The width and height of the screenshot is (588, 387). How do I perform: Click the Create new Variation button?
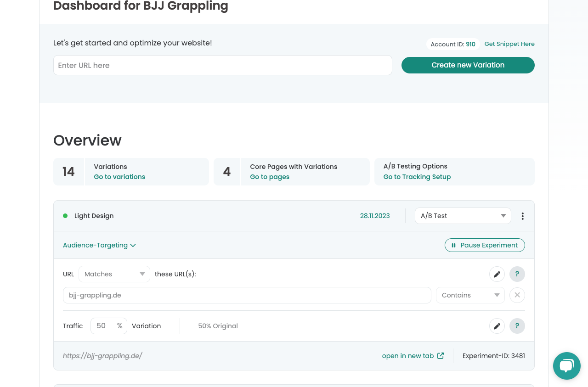(x=468, y=65)
